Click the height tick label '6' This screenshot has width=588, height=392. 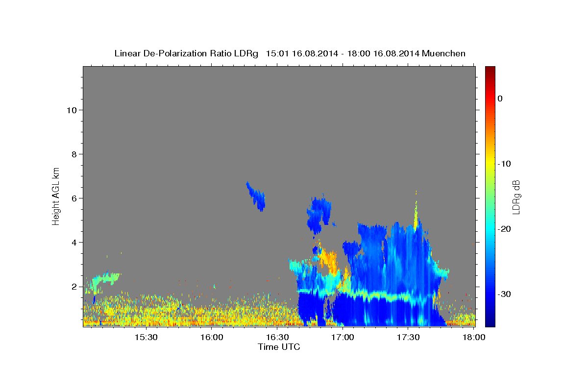click(x=74, y=198)
